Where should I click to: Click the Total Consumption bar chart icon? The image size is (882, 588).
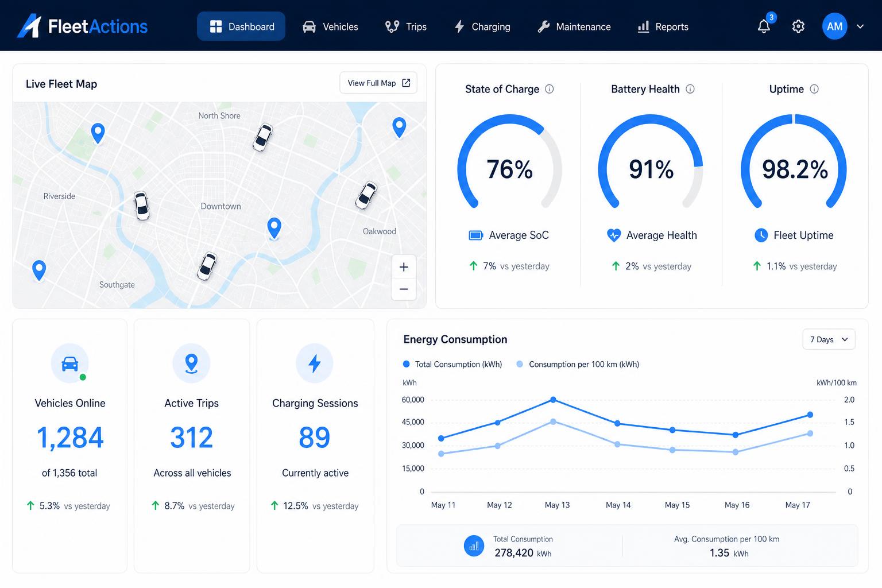point(474,546)
